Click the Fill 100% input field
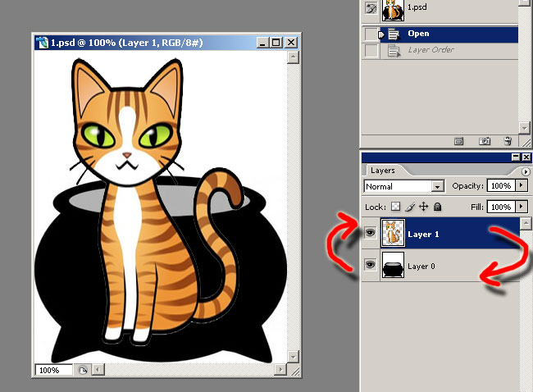The image size is (533, 392). [501, 207]
